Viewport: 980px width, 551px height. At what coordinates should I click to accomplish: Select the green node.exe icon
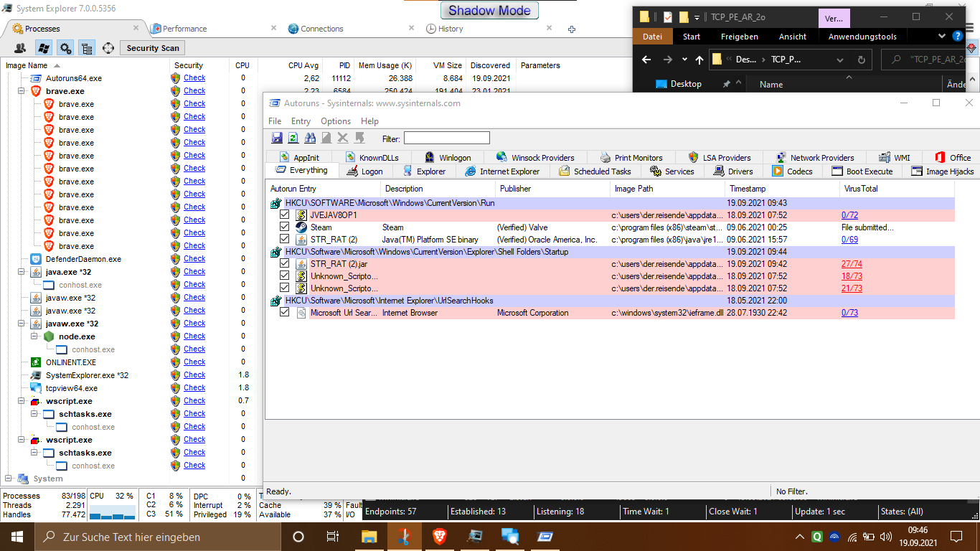49,336
